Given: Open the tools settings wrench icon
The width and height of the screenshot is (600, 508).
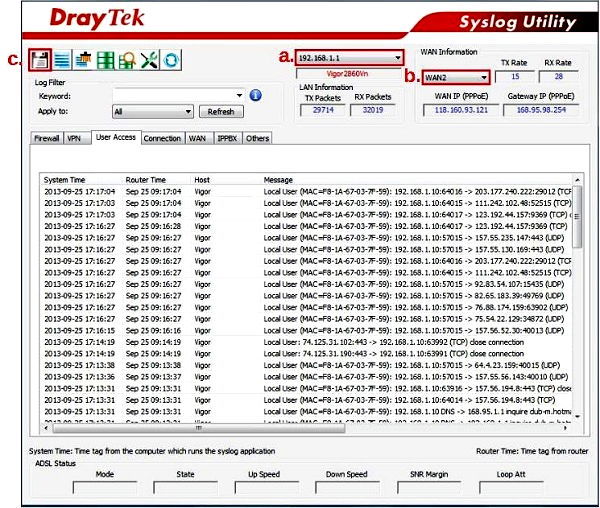Looking at the screenshot, I should click(149, 60).
